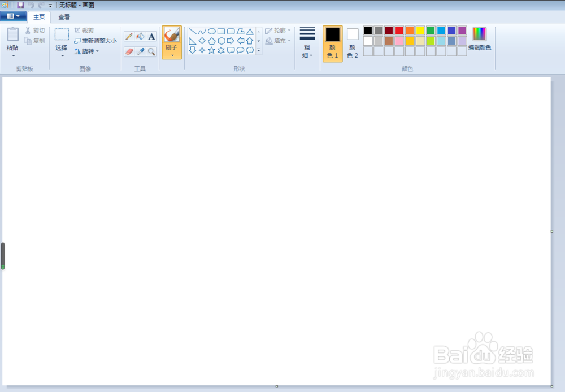
Task: Click the rectangular Select (选择) tool button
Action: pos(62,39)
